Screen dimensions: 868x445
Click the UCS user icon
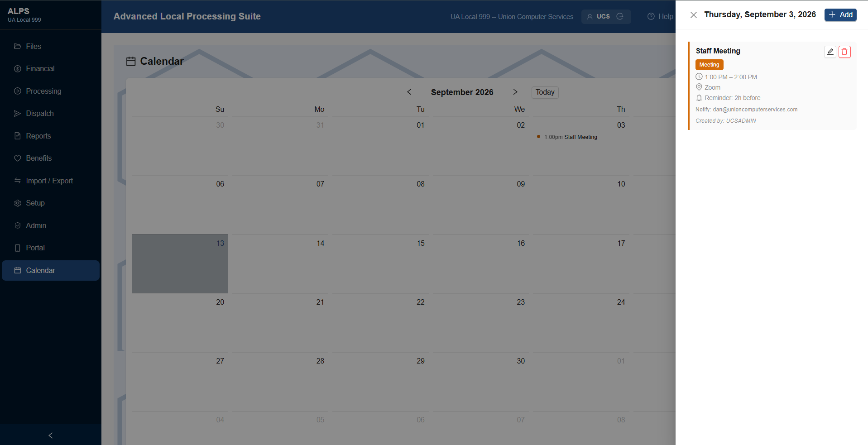point(590,16)
